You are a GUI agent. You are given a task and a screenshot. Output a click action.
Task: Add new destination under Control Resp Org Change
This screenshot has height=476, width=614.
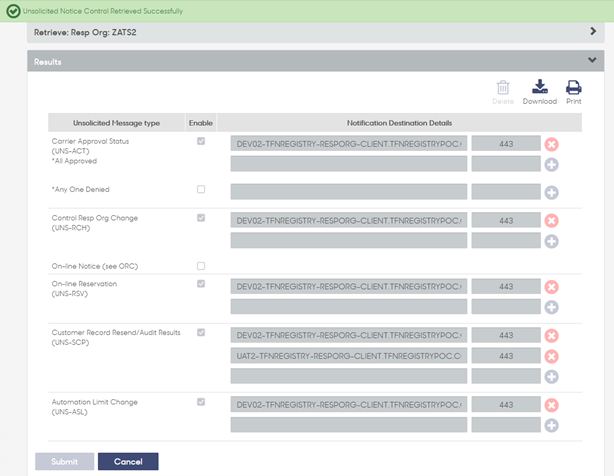click(x=551, y=241)
